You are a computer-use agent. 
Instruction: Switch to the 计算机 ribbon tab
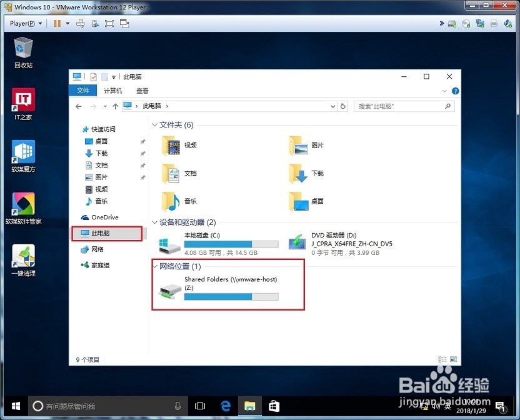[112, 90]
